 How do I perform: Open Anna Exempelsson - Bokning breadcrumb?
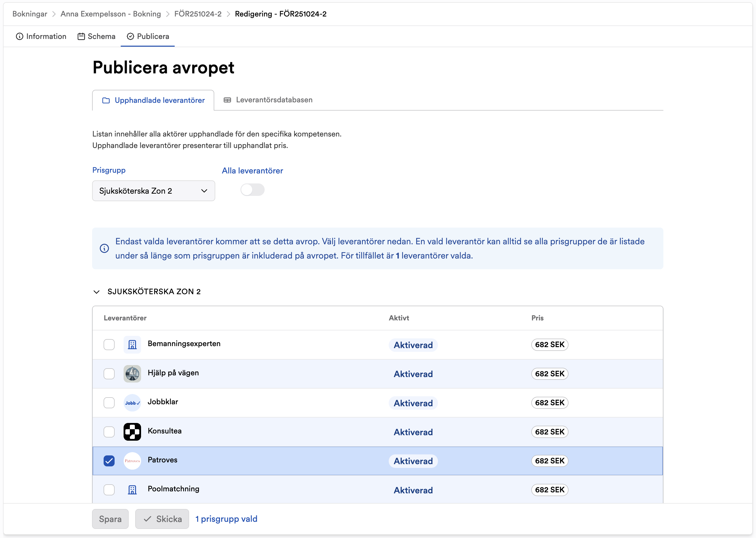(111, 14)
